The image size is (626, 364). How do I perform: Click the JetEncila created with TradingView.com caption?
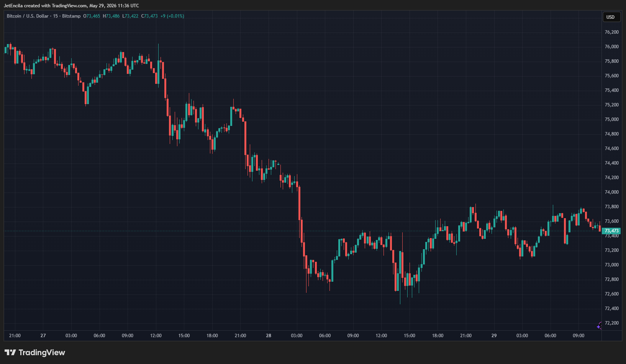pos(71,6)
